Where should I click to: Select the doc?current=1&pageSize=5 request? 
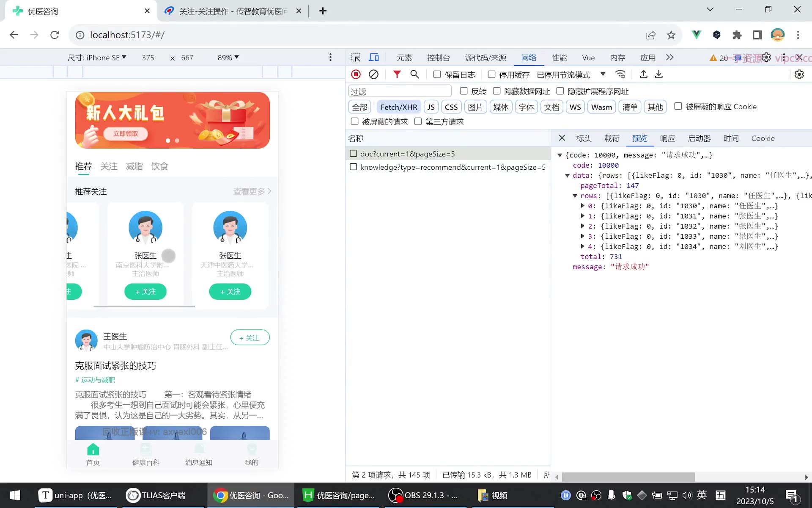point(448,154)
